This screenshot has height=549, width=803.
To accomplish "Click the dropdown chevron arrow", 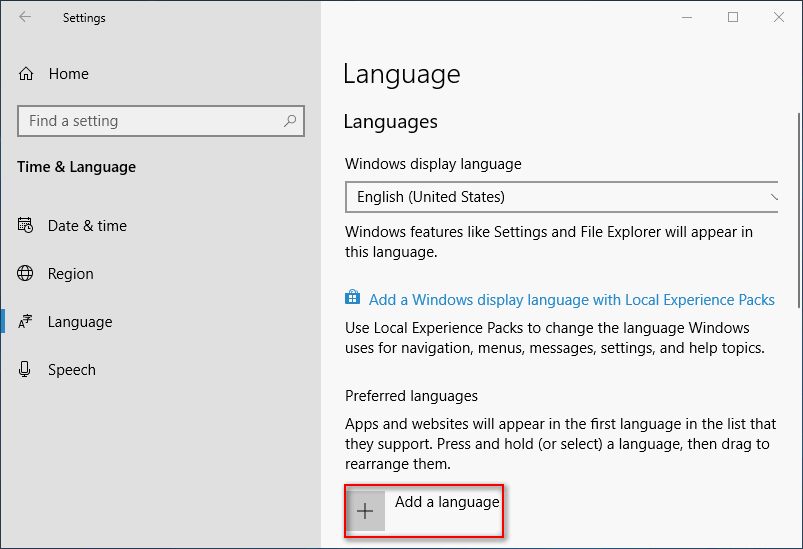I will pos(774,197).
